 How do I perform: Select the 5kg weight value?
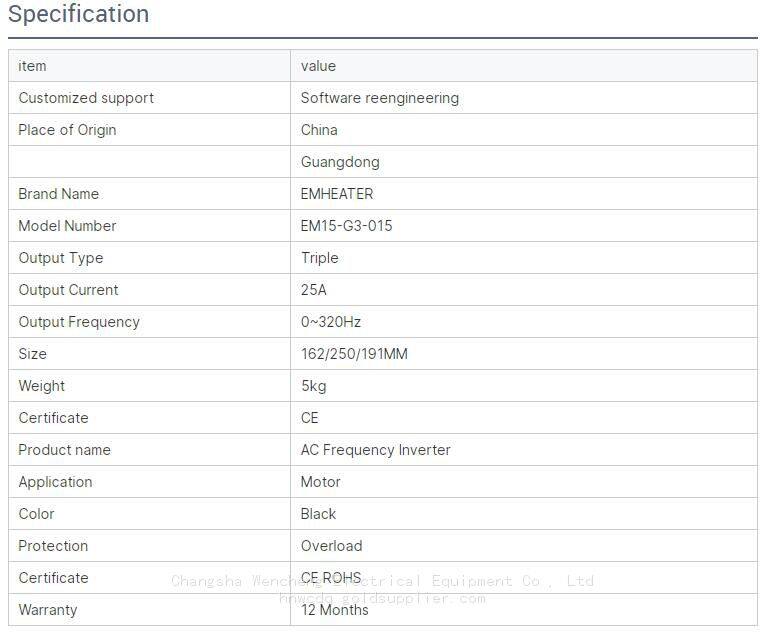coord(314,386)
